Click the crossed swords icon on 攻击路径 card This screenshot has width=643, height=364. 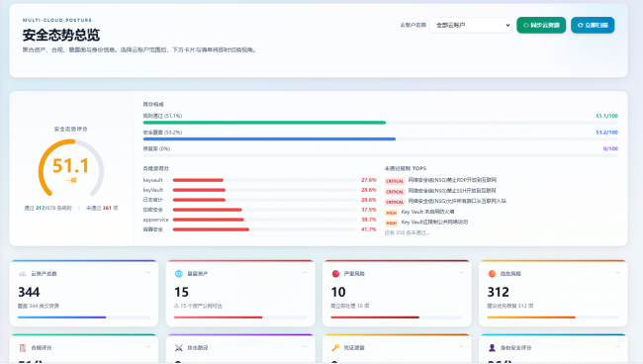pyautogui.click(x=179, y=347)
